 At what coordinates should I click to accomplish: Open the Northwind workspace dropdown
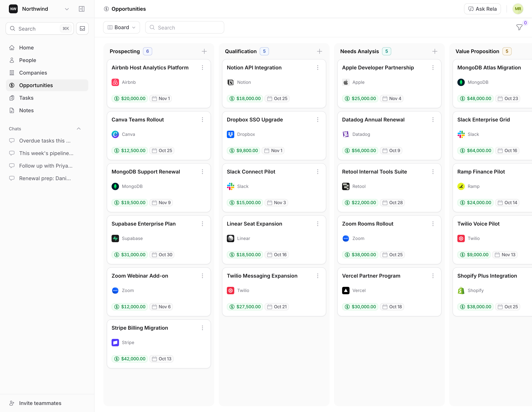[39, 9]
